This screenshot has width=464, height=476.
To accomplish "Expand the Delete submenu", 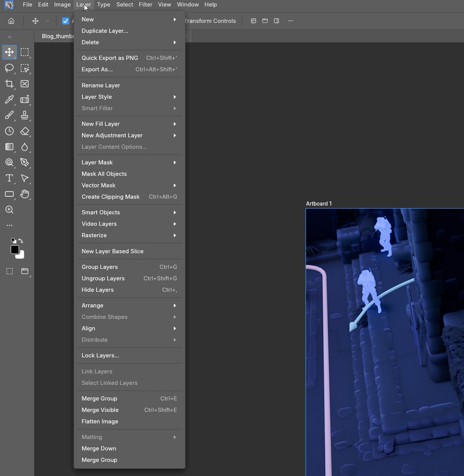I will [129, 42].
